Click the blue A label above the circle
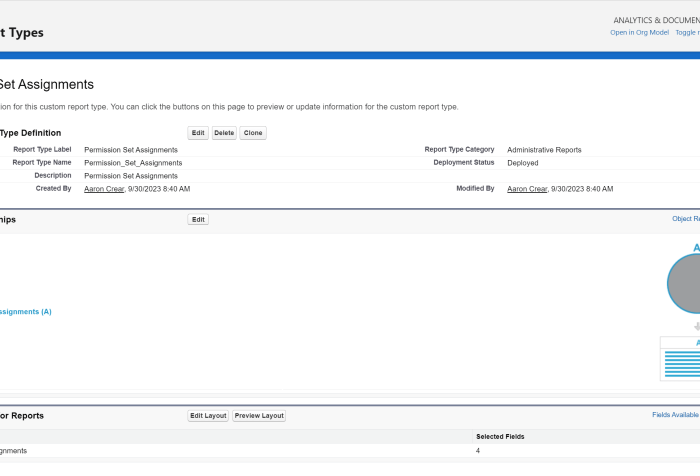The height and width of the screenshot is (476, 700). pos(696,247)
